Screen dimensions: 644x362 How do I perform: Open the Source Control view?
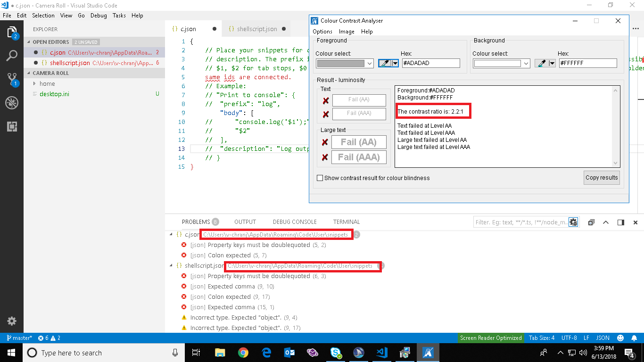tap(12, 79)
